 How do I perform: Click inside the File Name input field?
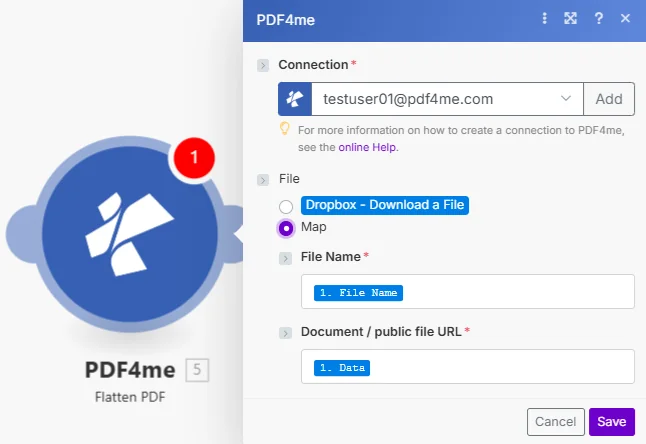[468, 292]
